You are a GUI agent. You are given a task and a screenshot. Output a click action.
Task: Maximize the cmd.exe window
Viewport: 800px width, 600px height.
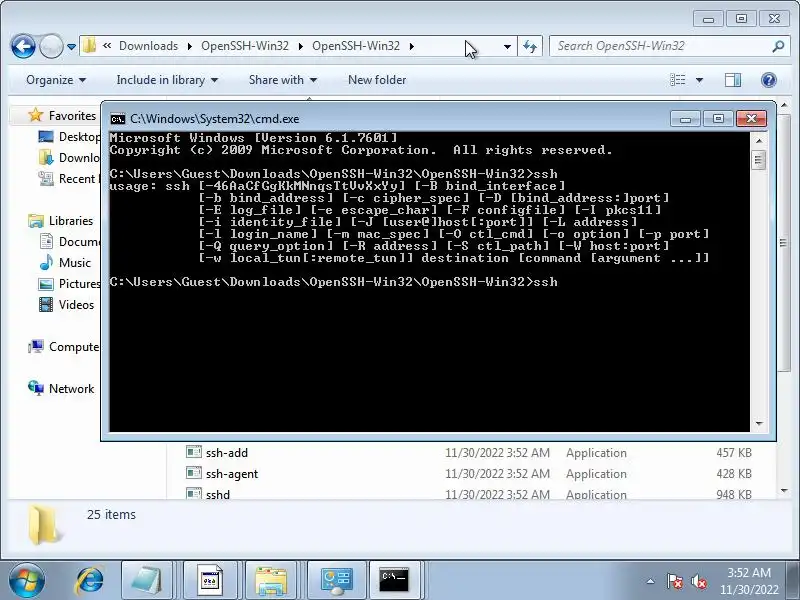[718, 119]
